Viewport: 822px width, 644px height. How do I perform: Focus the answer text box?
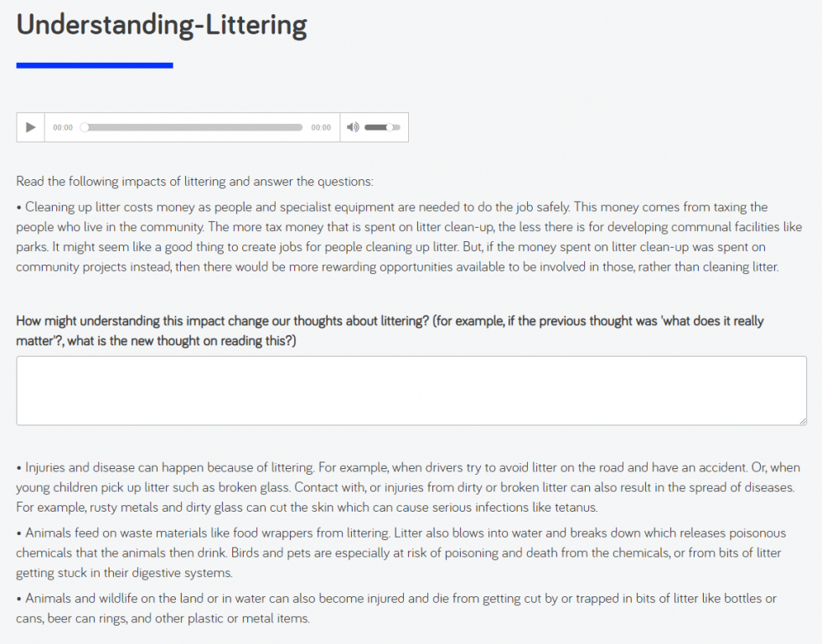(x=411, y=390)
